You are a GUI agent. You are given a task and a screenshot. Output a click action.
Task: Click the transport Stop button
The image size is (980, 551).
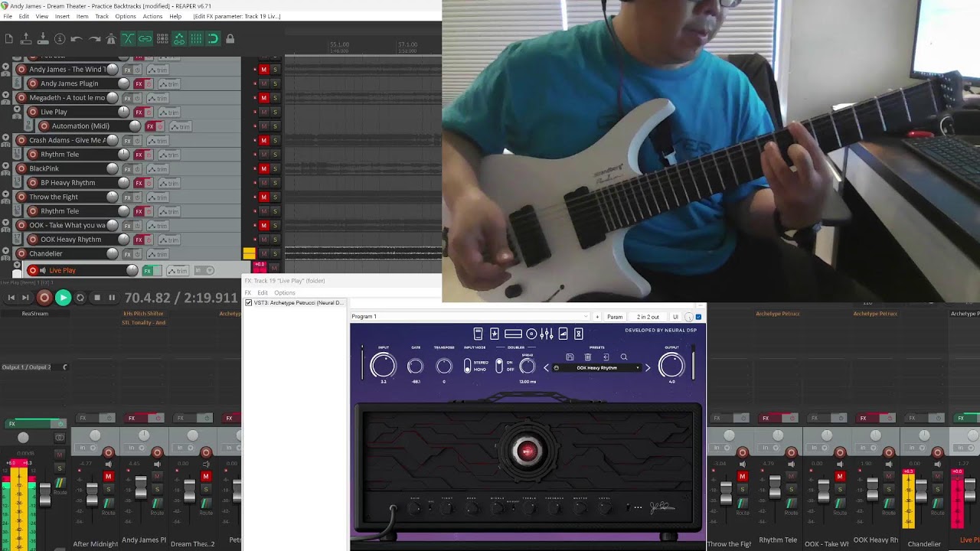pyautogui.click(x=96, y=298)
